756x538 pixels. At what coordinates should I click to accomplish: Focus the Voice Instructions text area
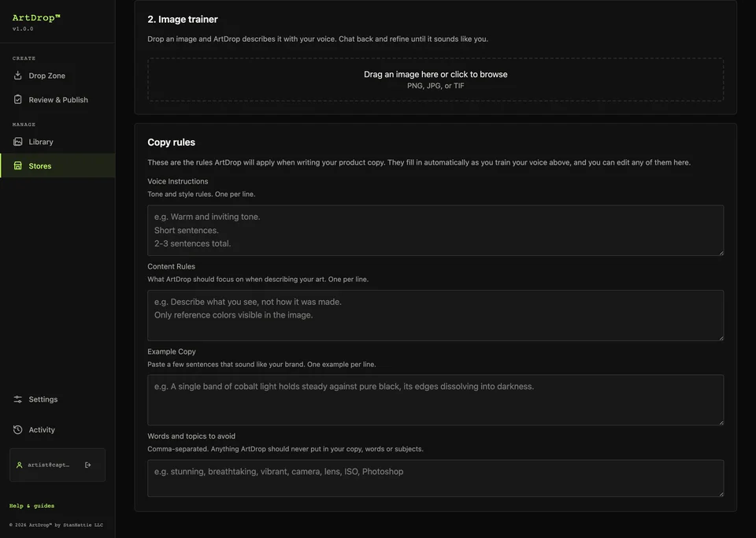(435, 231)
